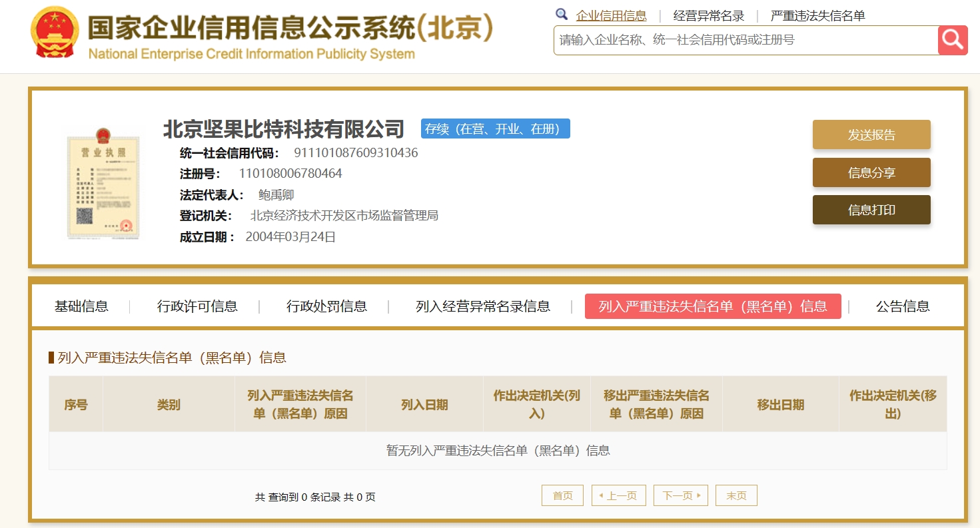
Task: Switch to the 基础信息 tab
Action: [x=81, y=306]
